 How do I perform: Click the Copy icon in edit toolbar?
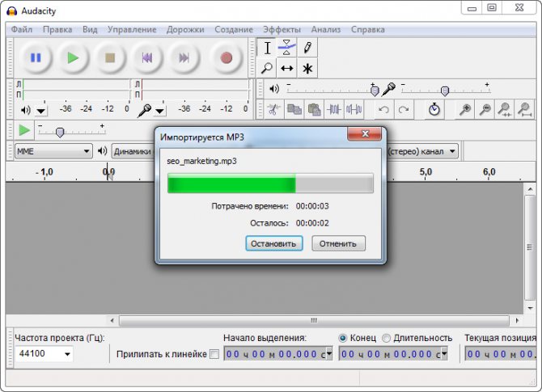coord(294,109)
